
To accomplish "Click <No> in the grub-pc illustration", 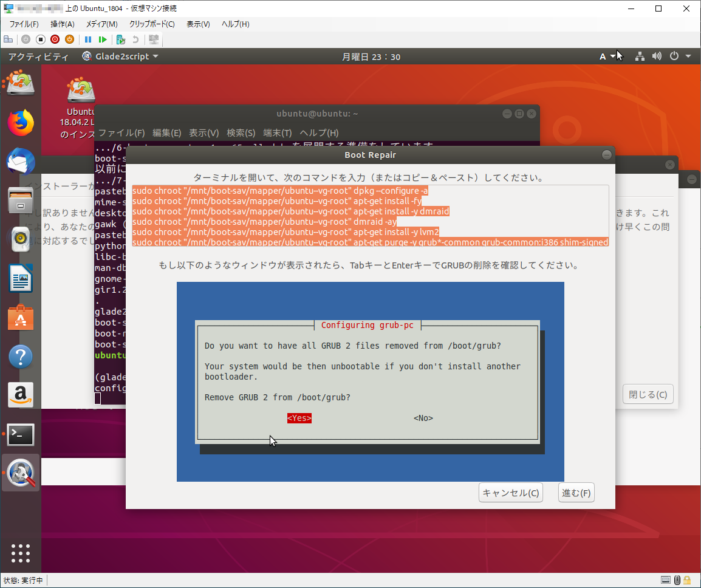I will coord(423,418).
